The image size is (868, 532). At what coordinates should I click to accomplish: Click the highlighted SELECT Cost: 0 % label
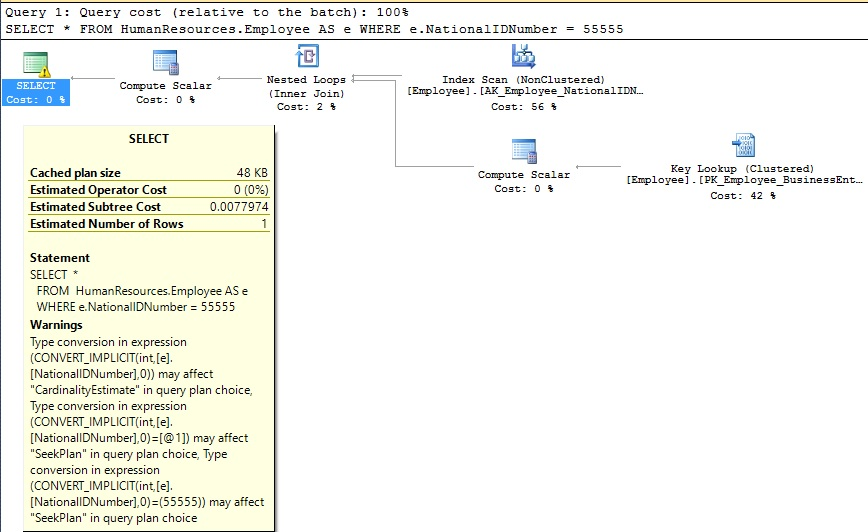36,92
